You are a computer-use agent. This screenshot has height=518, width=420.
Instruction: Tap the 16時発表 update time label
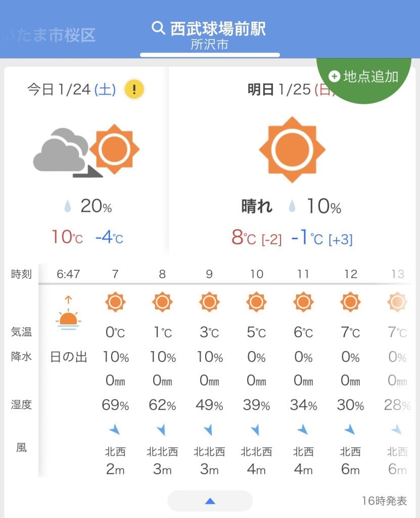pyautogui.click(x=384, y=501)
